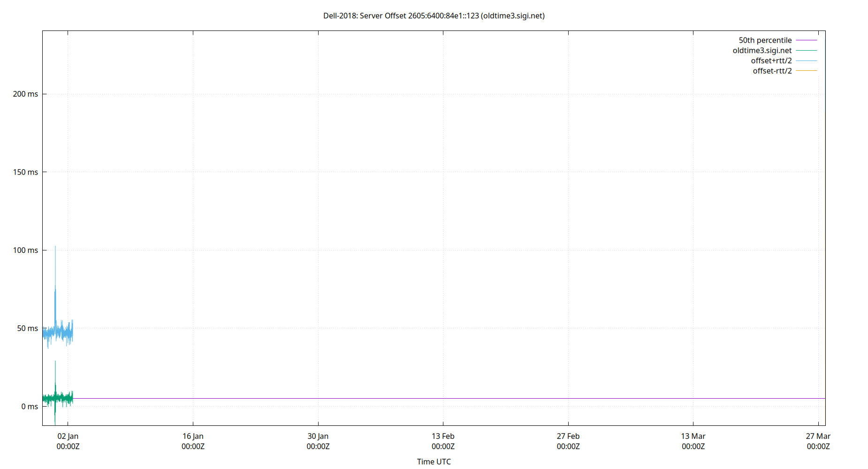Viewport: 868px width, 469px height.
Task: Click the 13 Feb 00:00Z label
Action: [x=443, y=441]
